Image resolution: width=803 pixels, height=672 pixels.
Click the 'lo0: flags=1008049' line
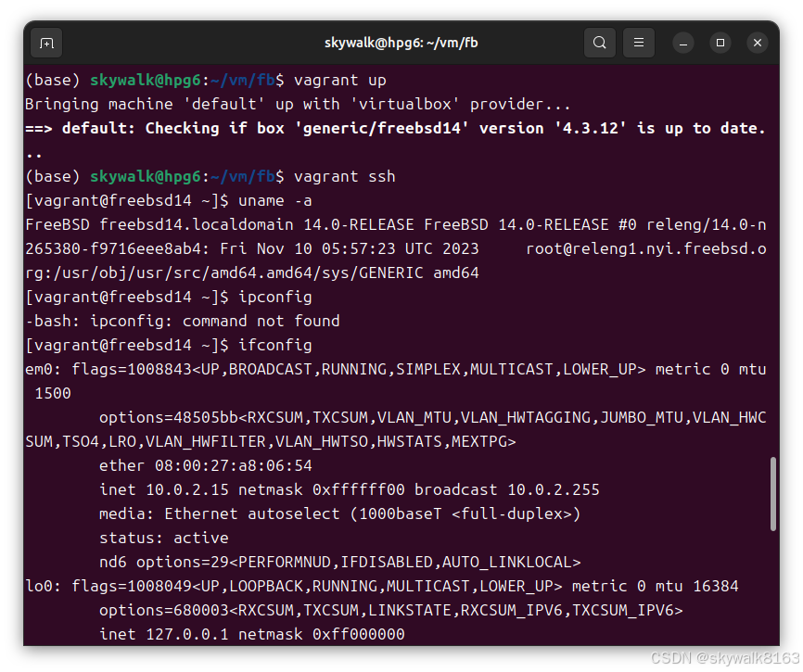click(x=381, y=586)
